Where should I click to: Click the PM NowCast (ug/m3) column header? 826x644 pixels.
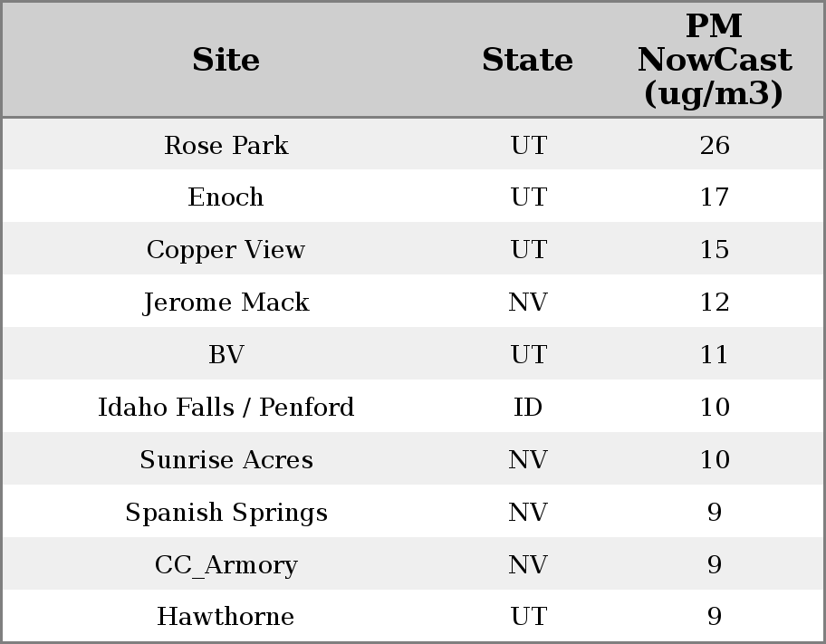714,60
